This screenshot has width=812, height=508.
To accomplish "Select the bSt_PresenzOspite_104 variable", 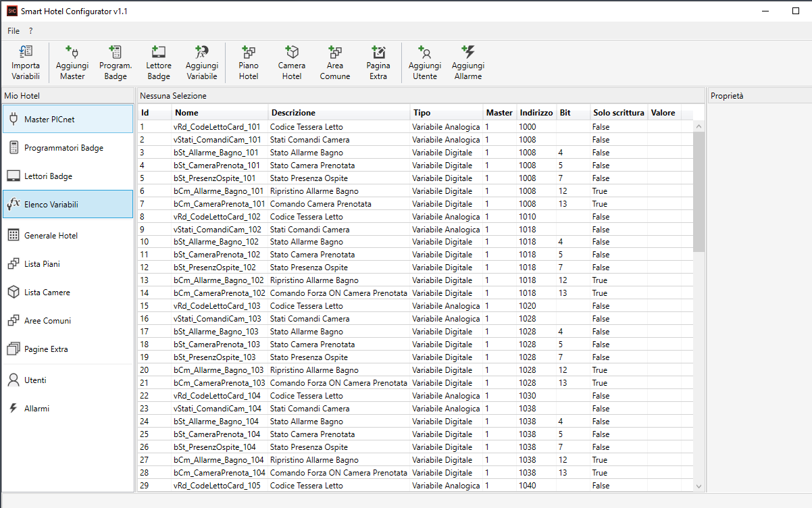I will (415, 447).
